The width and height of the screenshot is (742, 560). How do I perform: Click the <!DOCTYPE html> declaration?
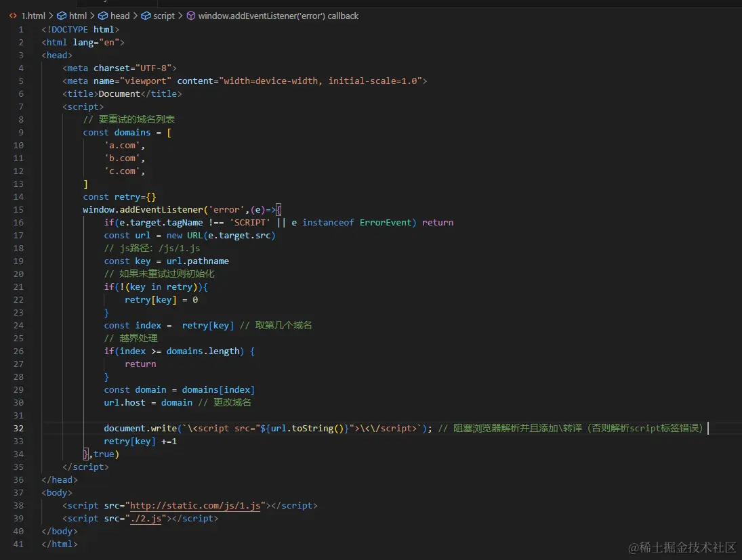click(81, 30)
